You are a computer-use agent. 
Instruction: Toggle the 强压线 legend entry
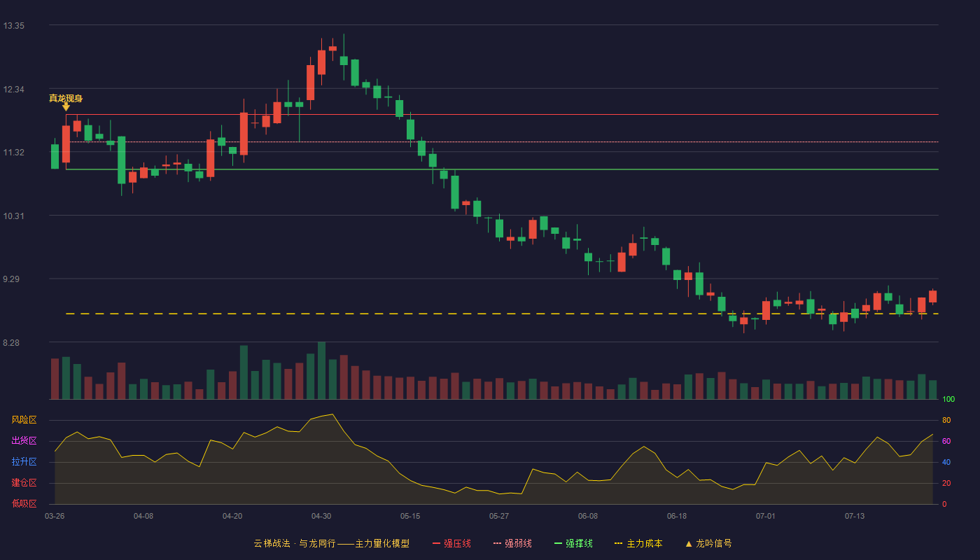click(x=451, y=543)
